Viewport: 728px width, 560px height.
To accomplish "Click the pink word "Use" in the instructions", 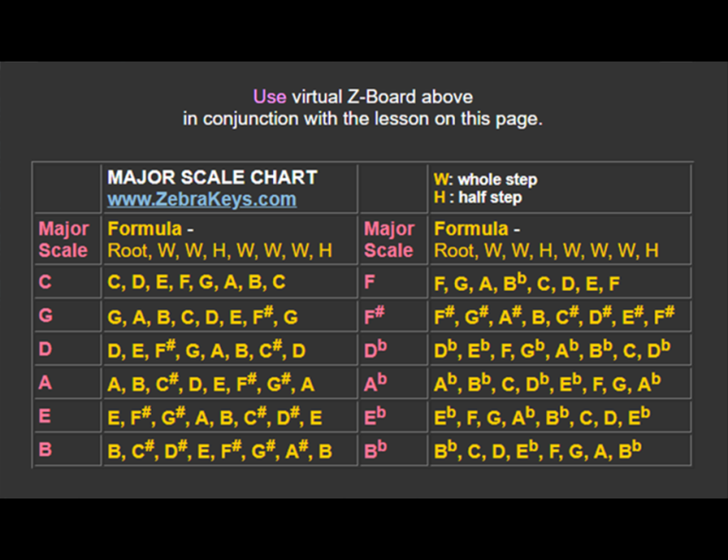I will coord(269,97).
